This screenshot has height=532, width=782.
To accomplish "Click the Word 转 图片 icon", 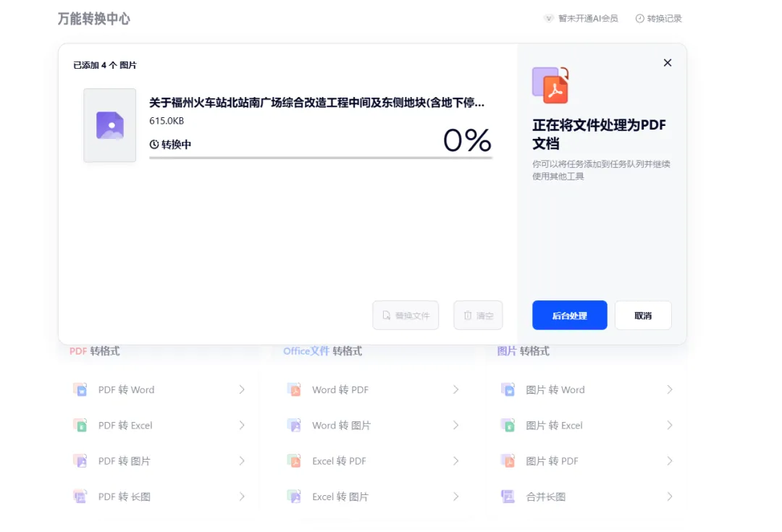I will click(x=294, y=426).
